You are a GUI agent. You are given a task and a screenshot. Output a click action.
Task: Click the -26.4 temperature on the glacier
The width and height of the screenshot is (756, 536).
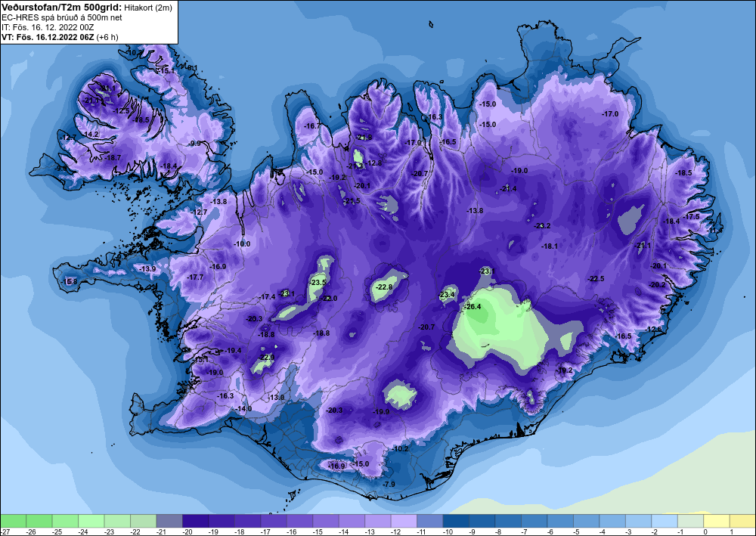point(472,307)
